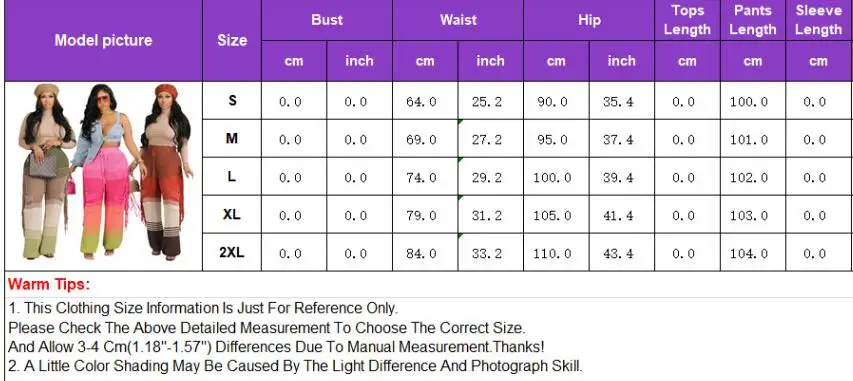Screen dimensions: 853x381
Task: Select the pants length cell 104.0
Action: (x=753, y=253)
